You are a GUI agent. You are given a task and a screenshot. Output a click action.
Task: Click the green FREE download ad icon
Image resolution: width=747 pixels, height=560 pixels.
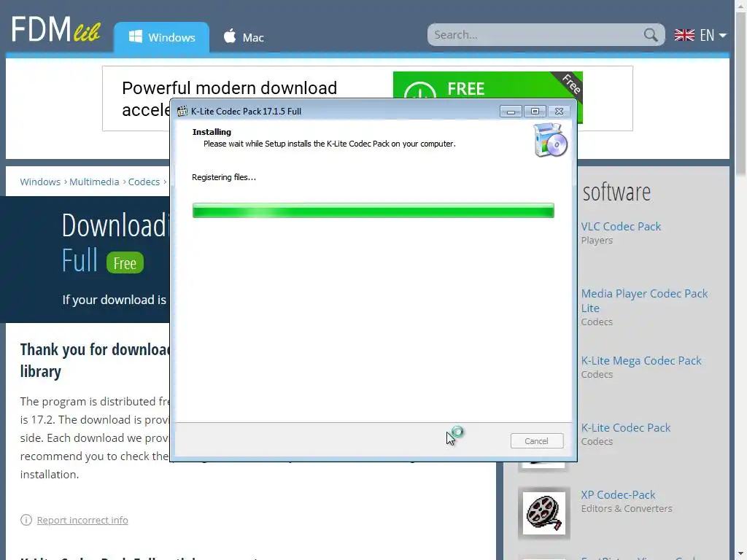tap(419, 90)
